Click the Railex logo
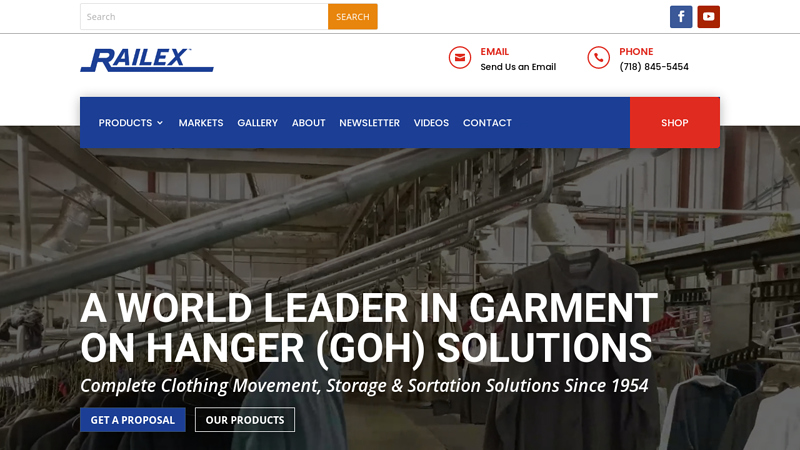This screenshot has height=450, width=800. point(147,60)
